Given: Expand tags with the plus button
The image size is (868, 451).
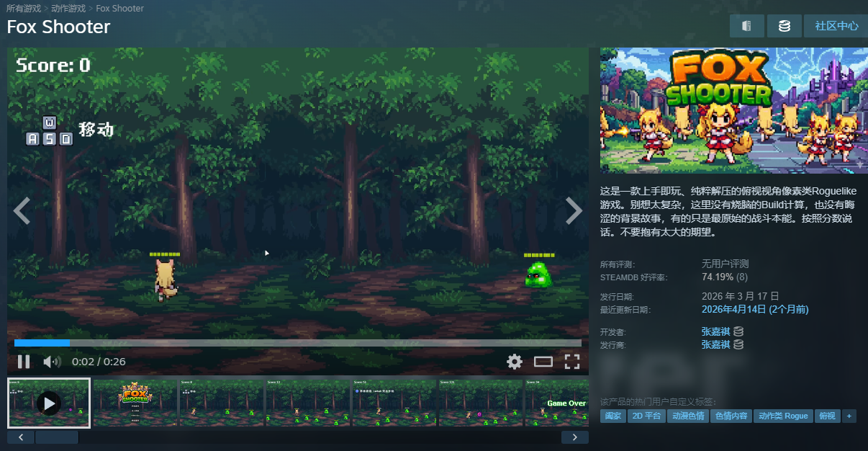Looking at the screenshot, I should tap(849, 416).
